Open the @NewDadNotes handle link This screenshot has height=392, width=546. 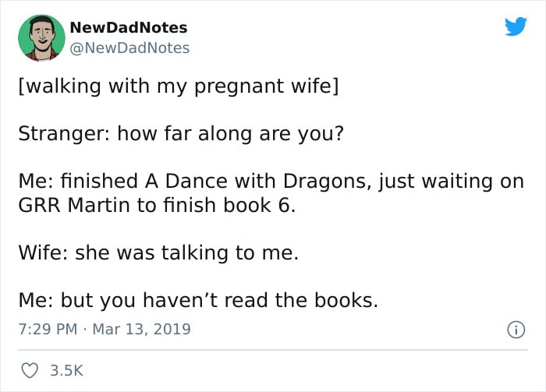129,48
